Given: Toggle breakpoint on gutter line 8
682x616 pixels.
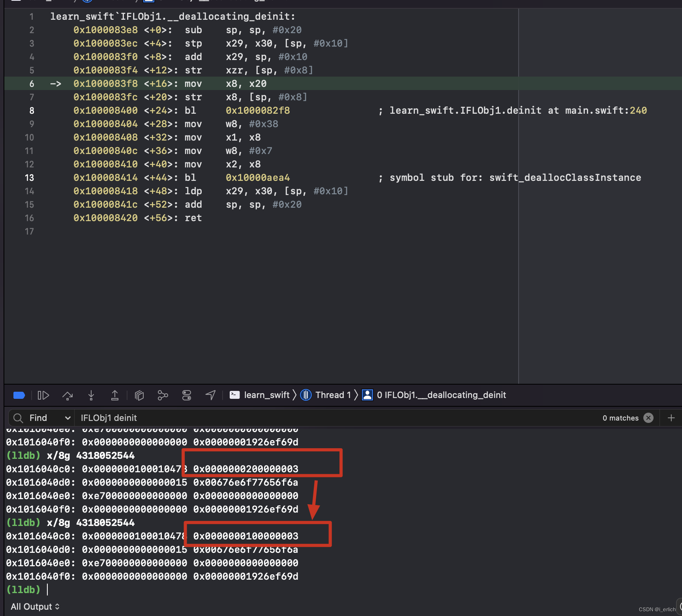Looking at the screenshot, I should (32, 111).
